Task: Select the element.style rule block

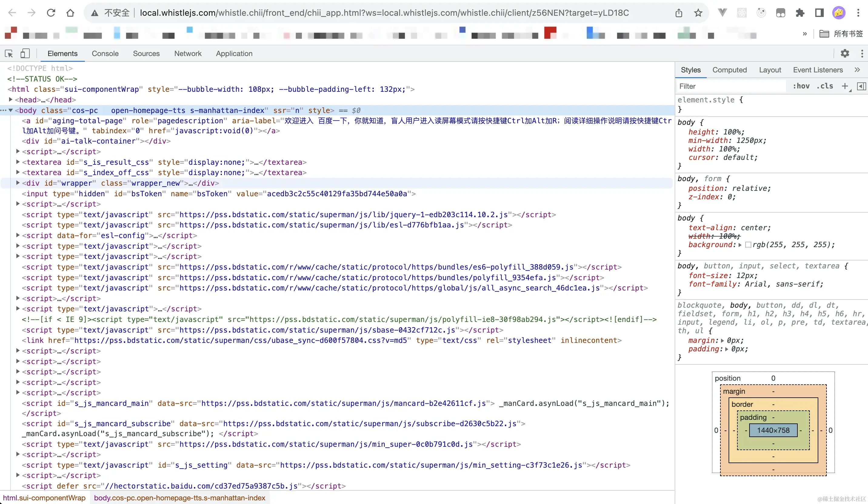Action: [x=772, y=104]
